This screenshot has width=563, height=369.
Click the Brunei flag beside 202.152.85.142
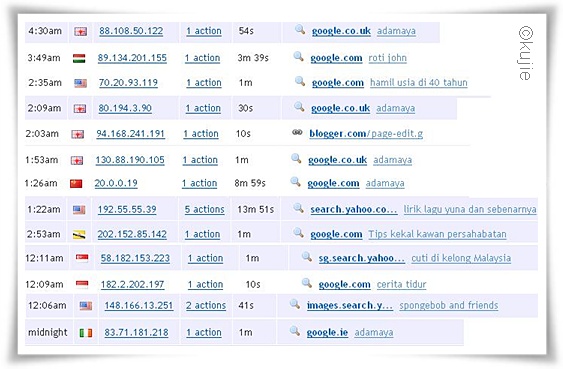click(x=79, y=235)
